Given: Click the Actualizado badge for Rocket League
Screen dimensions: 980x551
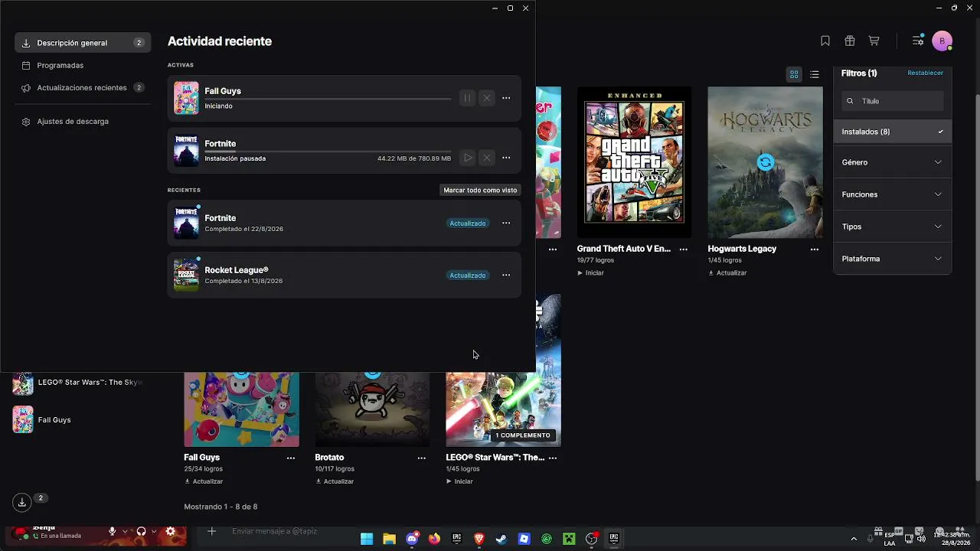Looking at the screenshot, I should (x=468, y=275).
